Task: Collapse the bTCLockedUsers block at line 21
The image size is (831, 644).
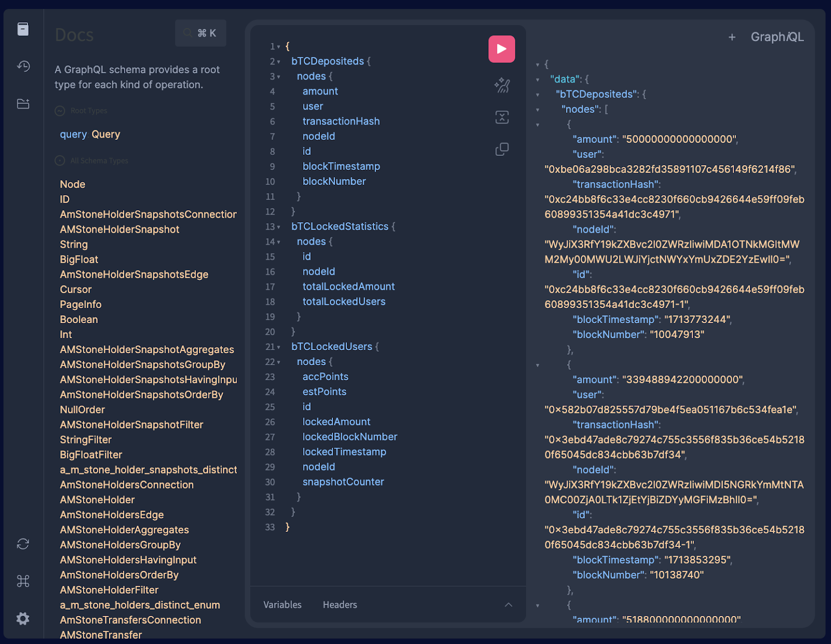Action: [x=279, y=347]
